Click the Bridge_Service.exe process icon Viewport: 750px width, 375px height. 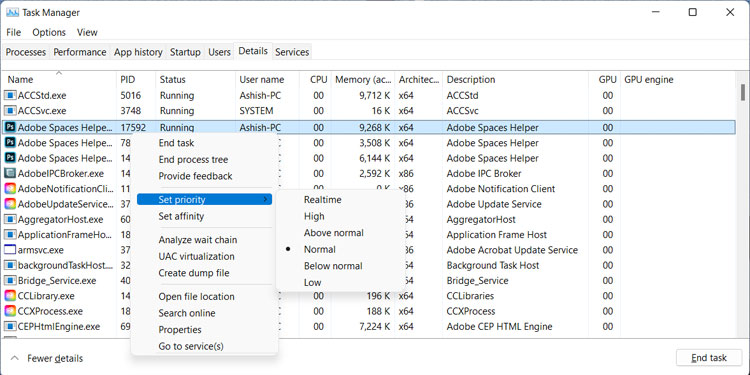point(10,281)
